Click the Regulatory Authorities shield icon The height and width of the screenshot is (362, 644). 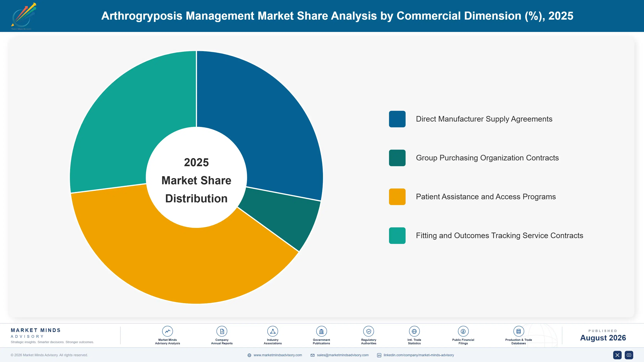(x=369, y=331)
